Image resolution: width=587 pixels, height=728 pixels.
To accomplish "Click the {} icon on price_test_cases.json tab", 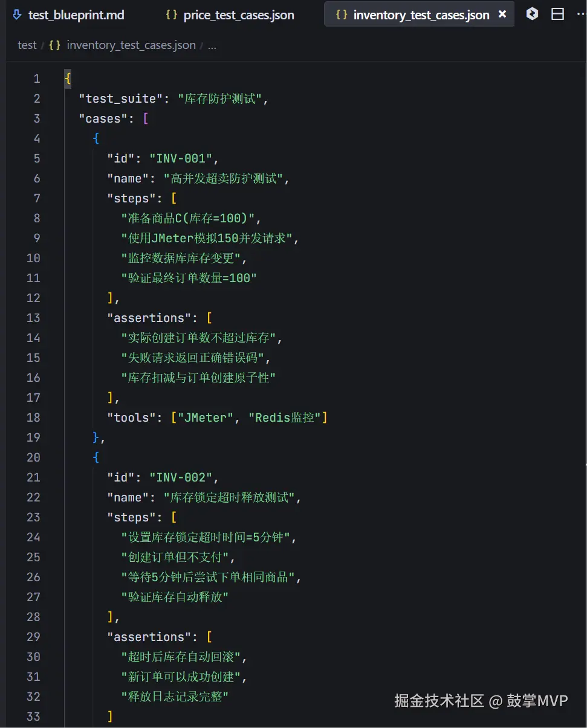I will click(x=172, y=14).
